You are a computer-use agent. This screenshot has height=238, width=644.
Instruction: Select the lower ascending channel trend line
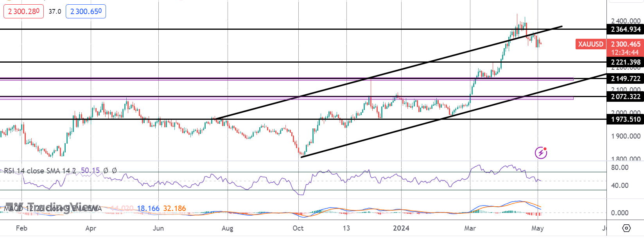[x=454, y=115]
